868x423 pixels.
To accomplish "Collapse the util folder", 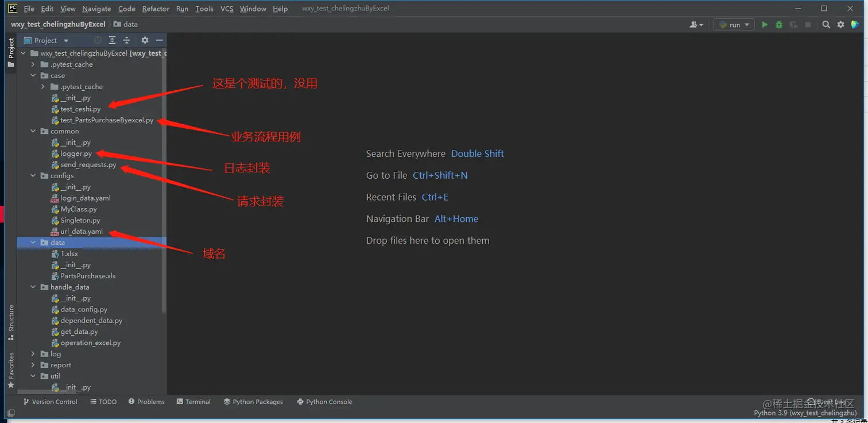I will point(33,376).
